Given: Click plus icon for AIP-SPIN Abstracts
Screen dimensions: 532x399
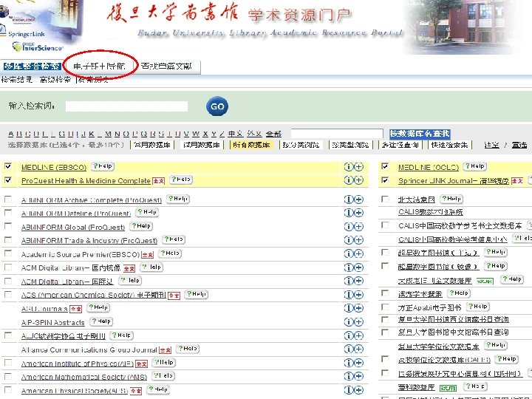Looking at the screenshot, I should (x=359, y=321).
